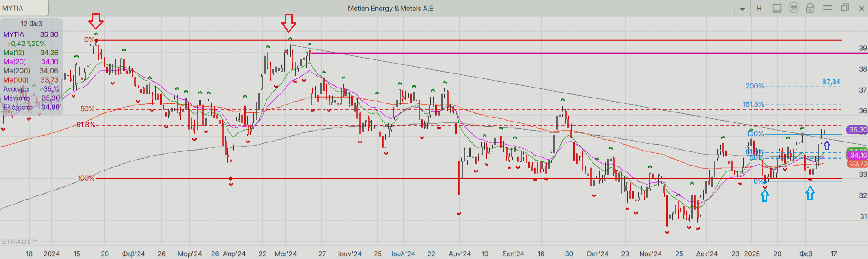Click the Απρ'24 date on the time axis
This screenshot has height=259, width=868.
(x=234, y=254)
